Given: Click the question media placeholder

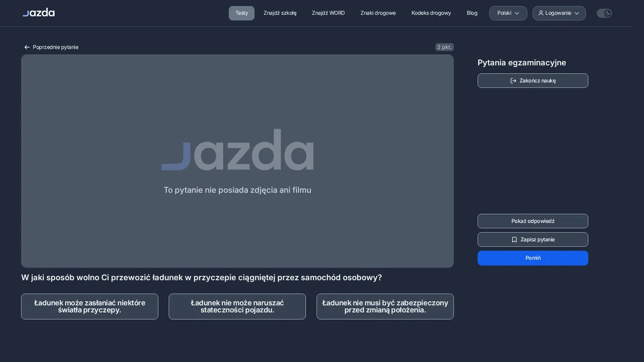Looking at the screenshot, I should [x=237, y=161].
